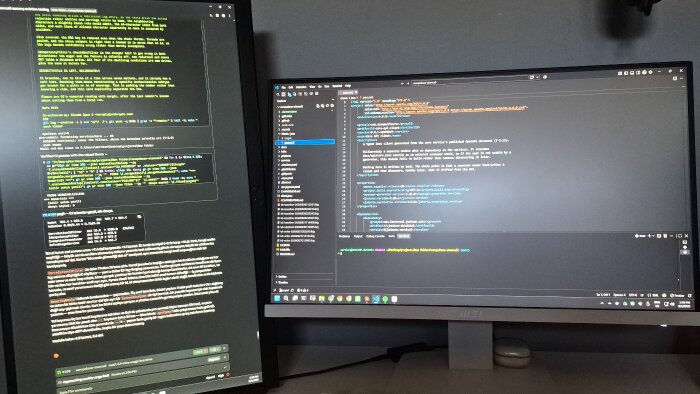Screen dimensions: 700x394
Task: Open the Selection menu in VS Code
Action: point(301,87)
